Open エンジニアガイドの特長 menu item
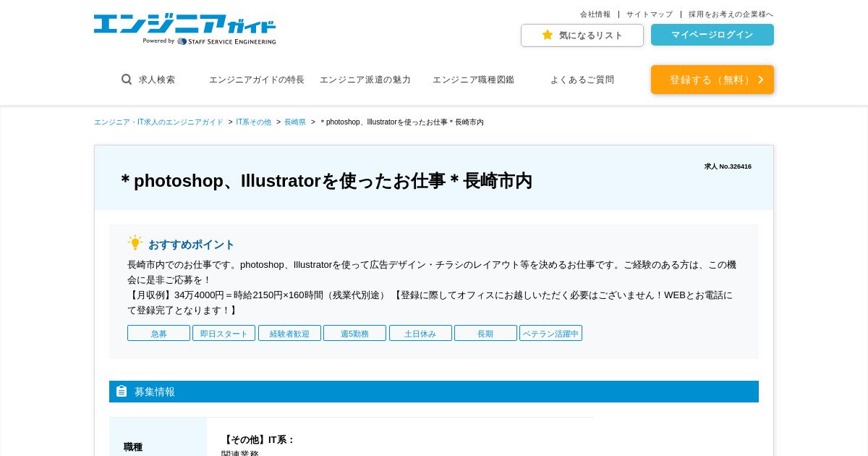Image resolution: width=868 pixels, height=456 pixels. [x=257, y=80]
